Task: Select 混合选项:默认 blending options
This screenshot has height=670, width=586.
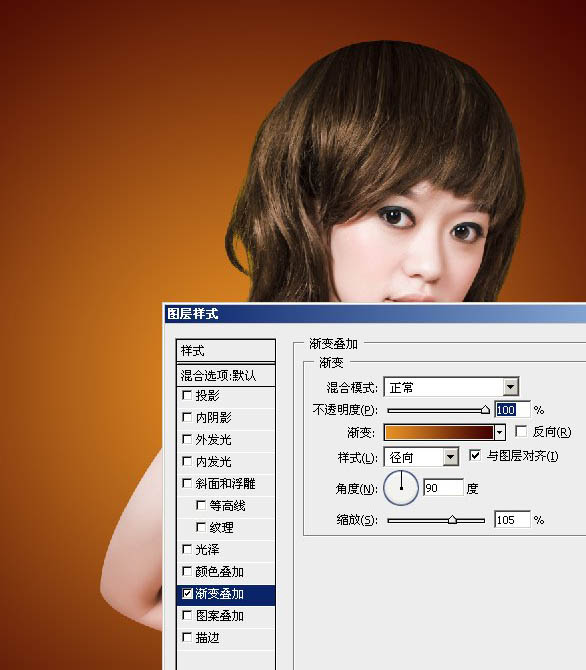Action: point(226,375)
